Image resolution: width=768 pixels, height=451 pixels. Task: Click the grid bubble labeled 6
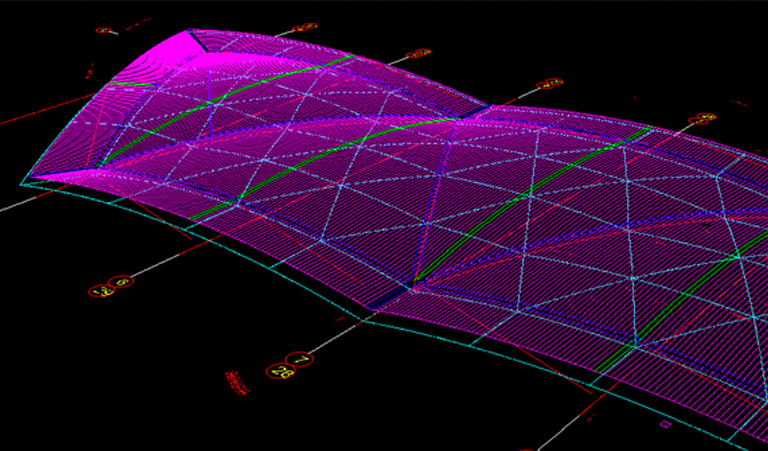(x=121, y=283)
